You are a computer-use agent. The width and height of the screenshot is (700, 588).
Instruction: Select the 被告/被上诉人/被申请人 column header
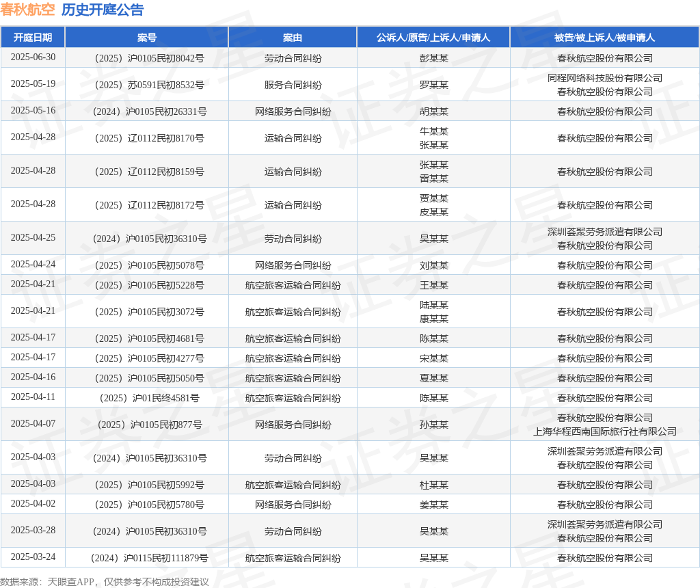604,38
